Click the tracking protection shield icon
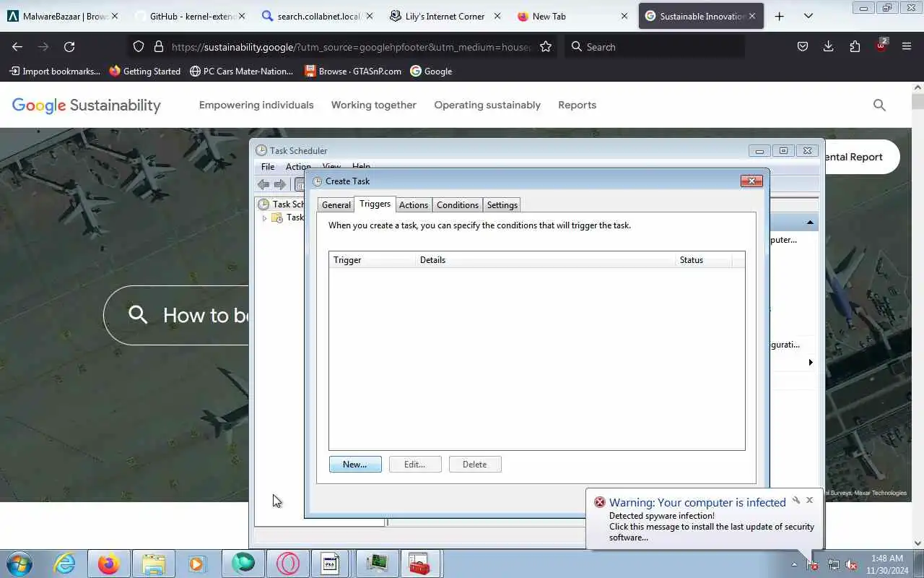This screenshot has height=578, width=924. pyautogui.click(x=139, y=46)
